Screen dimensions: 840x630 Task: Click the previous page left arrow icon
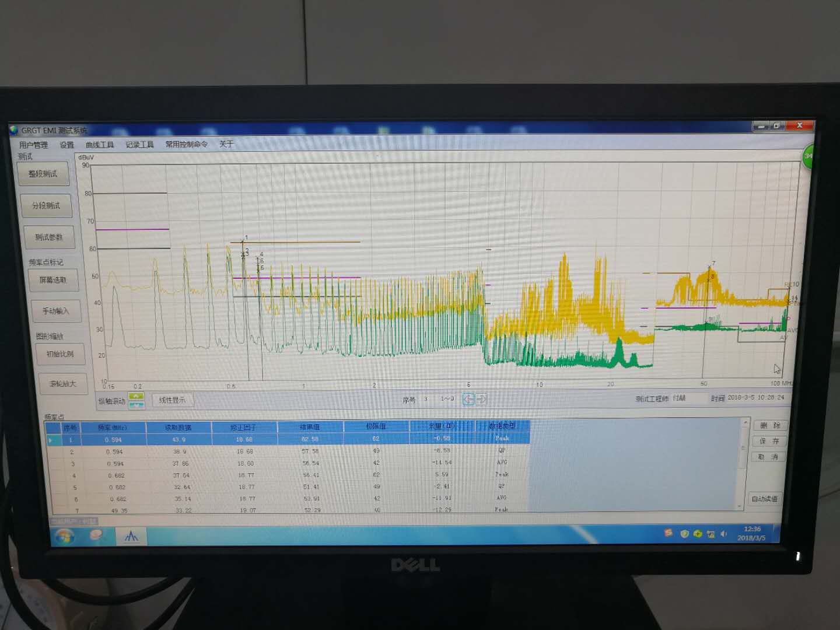click(x=468, y=399)
